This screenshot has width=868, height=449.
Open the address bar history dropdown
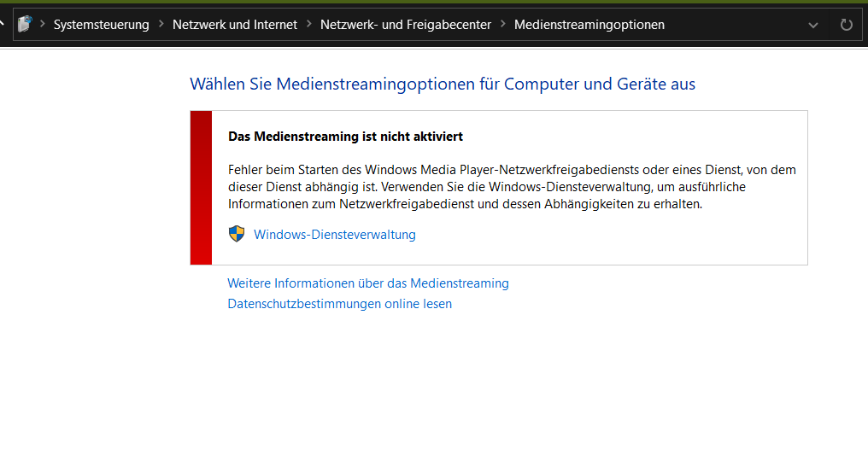[x=812, y=25]
